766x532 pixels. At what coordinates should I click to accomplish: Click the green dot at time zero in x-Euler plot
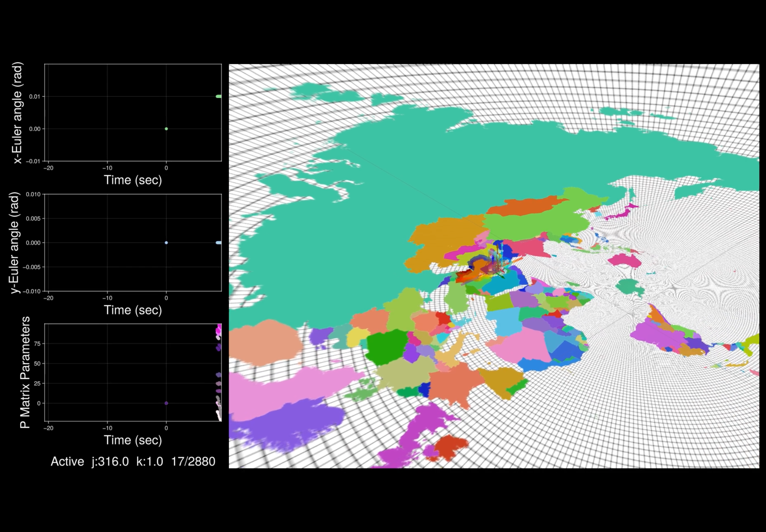point(166,129)
